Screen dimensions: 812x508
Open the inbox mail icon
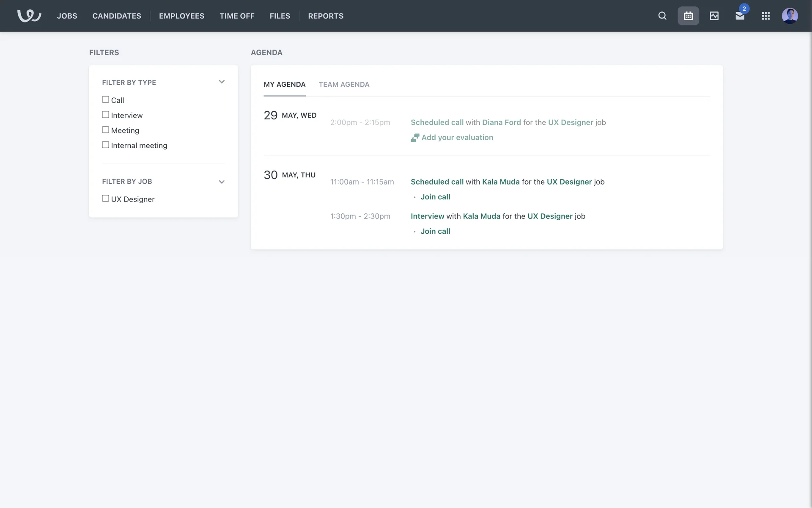[740, 16]
